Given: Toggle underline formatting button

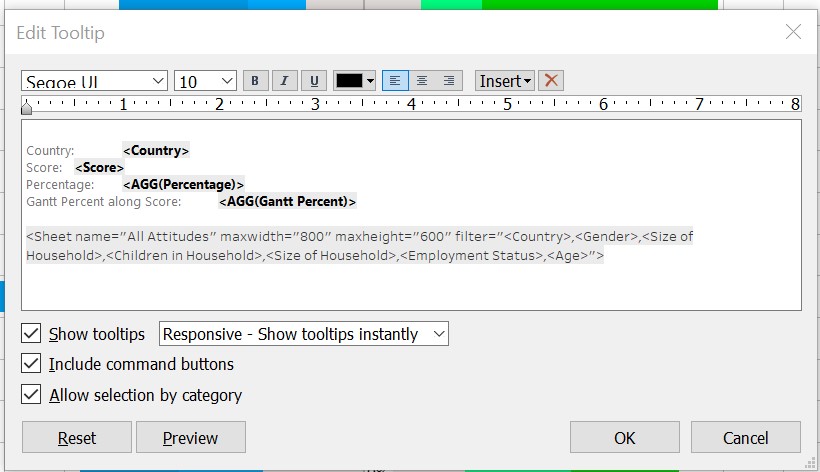Looking at the screenshot, I should (314, 81).
